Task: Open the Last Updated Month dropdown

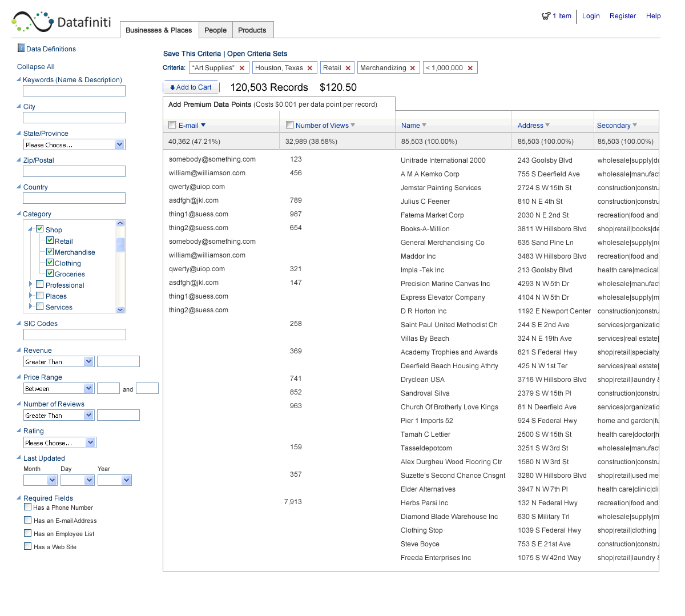Action: [x=41, y=480]
